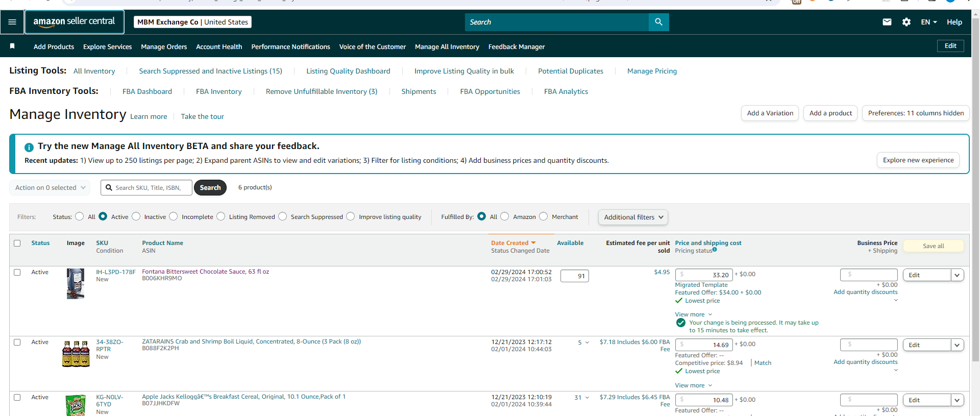
Task: Select Fulfilled By Amazon radio button
Action: (x=504, y=216)
